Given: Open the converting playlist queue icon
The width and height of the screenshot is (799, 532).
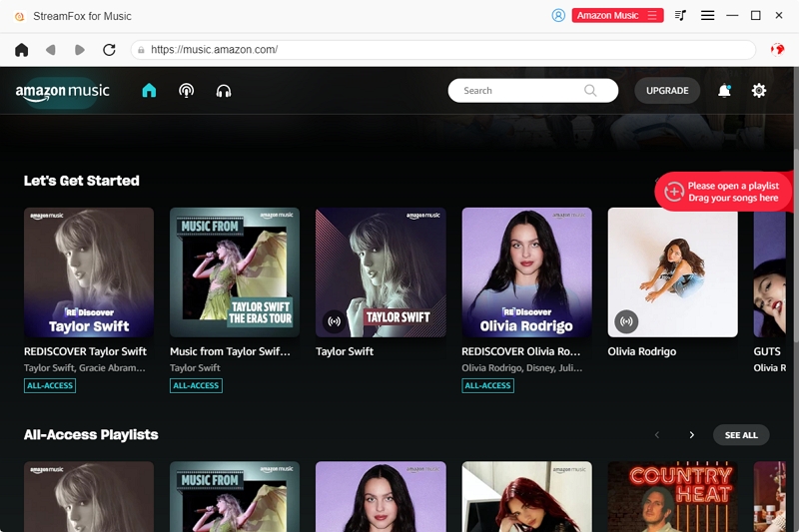Looking at the screenshot, I should [680, 15].
